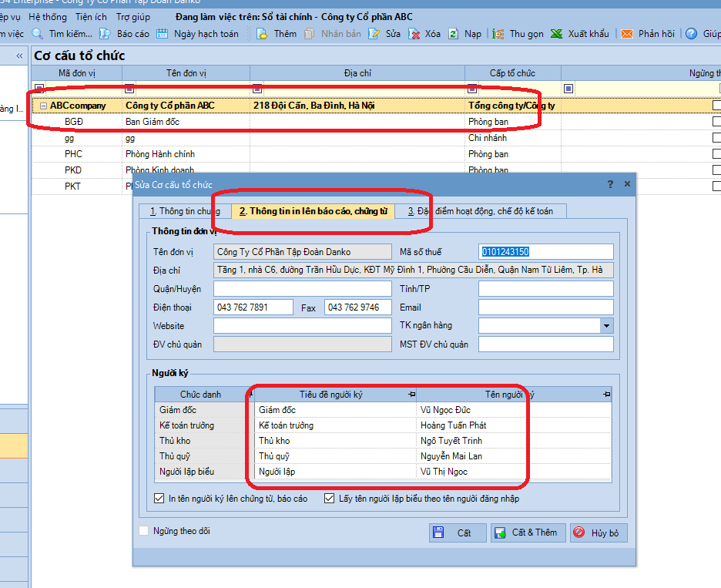721x588 pixels.
Task: Click filter icon under Cấp tổ chức column
Action: (472, 89)
